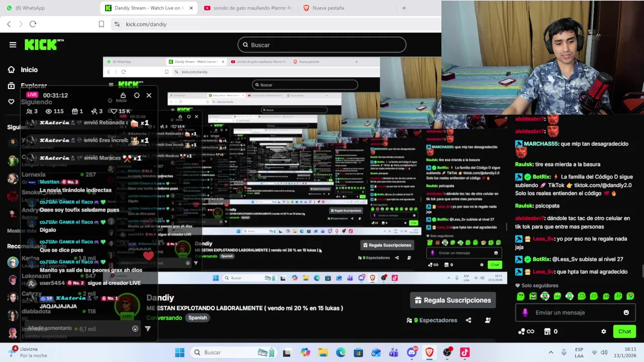The height and width of the screenshot is (362, 644).
Task: Open Outlook from the taskbar
Action: [x=376, y=352]
